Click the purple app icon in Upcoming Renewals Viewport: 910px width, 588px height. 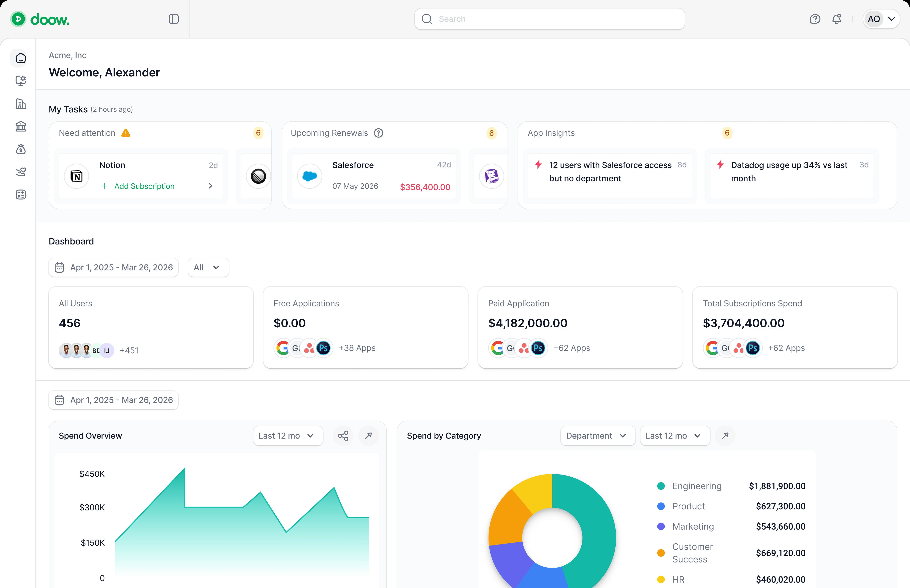[x=491, y=176]
